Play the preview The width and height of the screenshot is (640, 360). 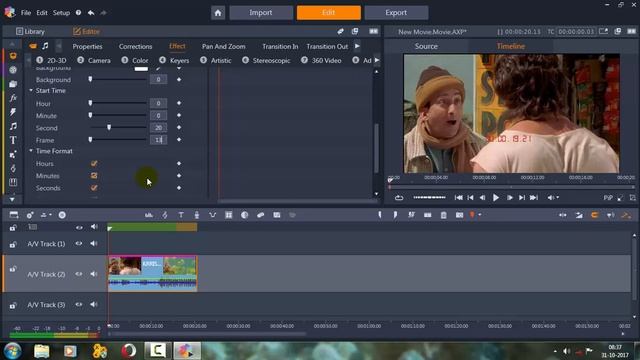(x=496, y=198)
